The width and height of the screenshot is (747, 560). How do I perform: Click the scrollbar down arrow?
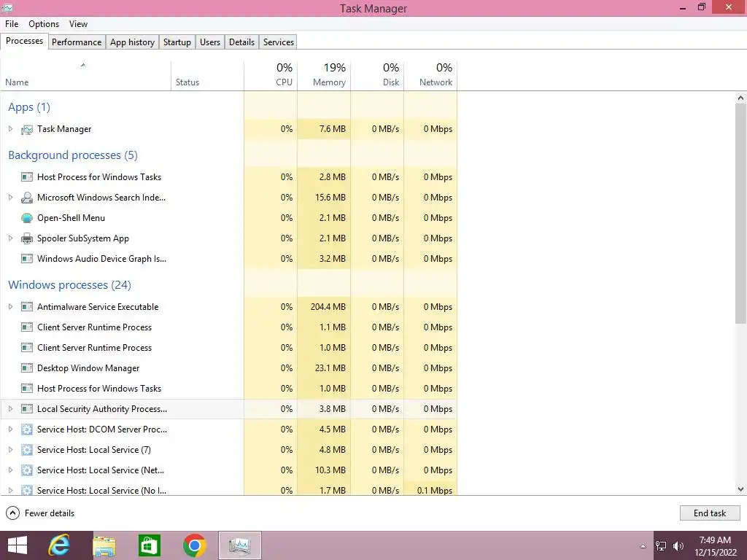740,489
